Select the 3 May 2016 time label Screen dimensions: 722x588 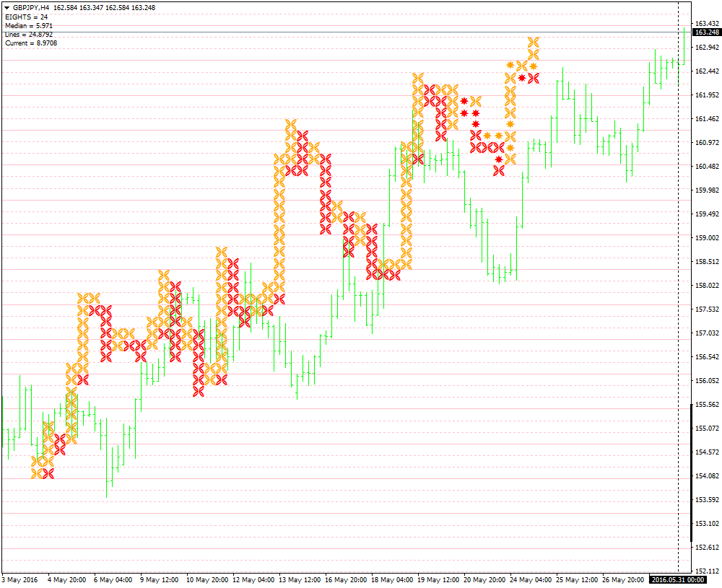click(19, 580)
